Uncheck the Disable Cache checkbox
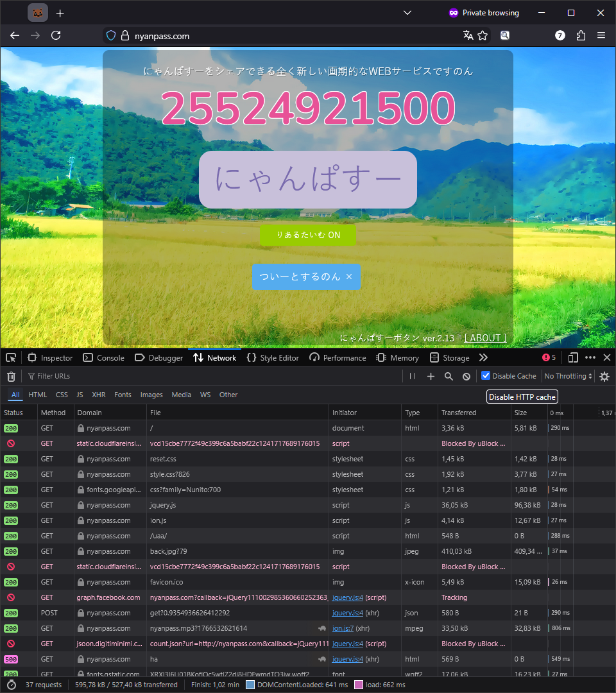 (x=486, y=375)
